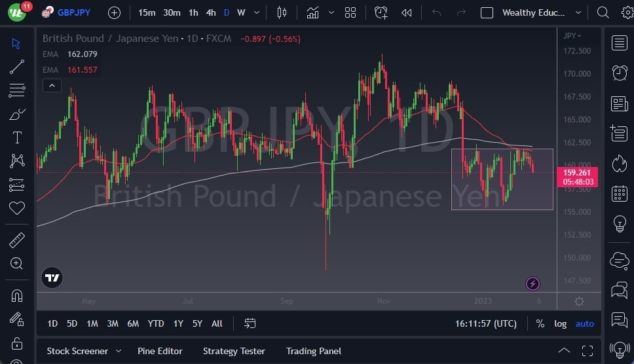Open indicator templates grid
This screenshot has height=364, width=634.
350,13
